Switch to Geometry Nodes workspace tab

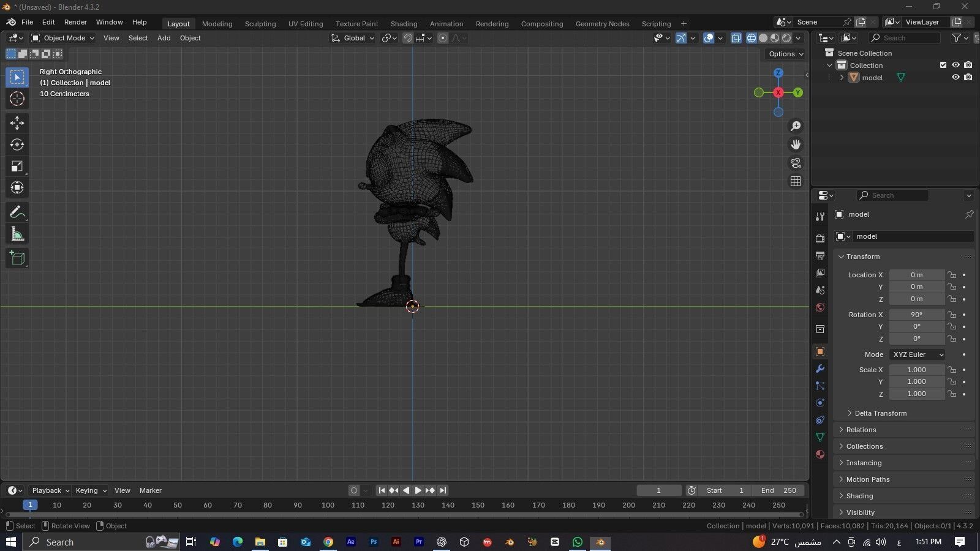coord(602,24)
